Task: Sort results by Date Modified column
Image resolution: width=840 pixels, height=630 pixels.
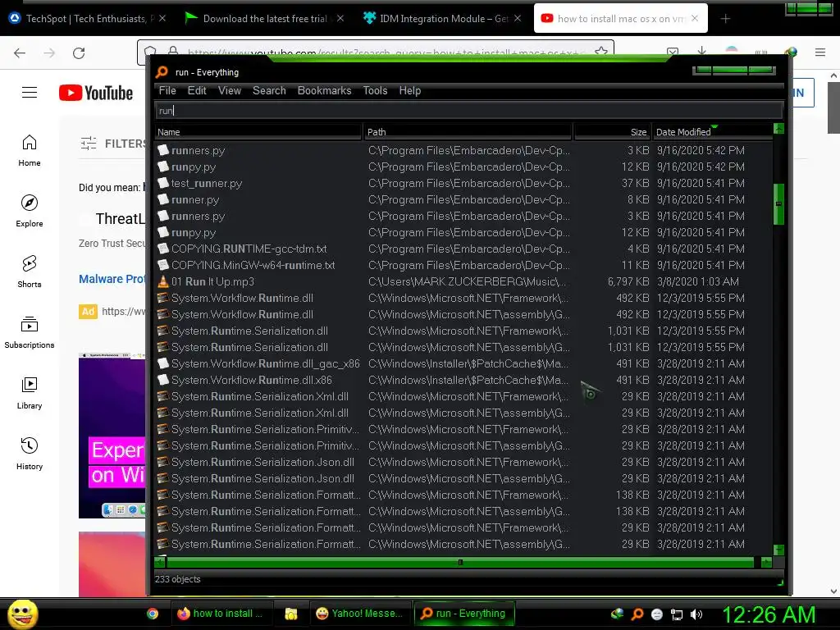Action: tap(712, 132)
